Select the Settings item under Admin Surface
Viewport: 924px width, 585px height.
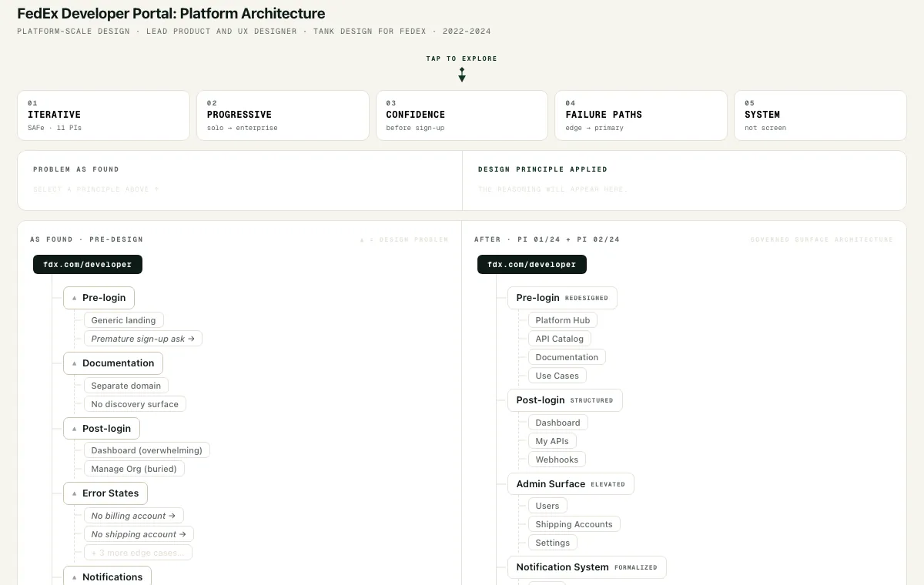pyautogui.click(x=553, y=543)
